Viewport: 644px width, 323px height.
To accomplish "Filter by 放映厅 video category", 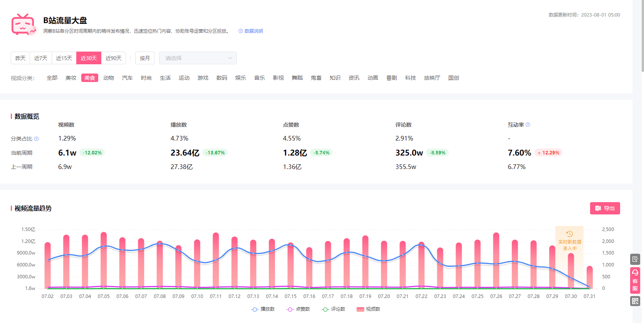I will 432,78.
